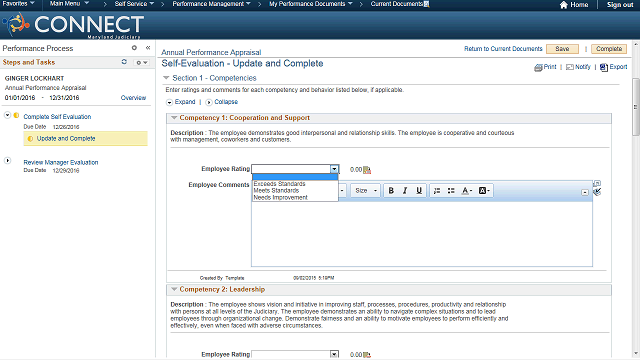Apply bold formatting in comments editor
This screenshot has height=360, width=640.
pos(391,191)
